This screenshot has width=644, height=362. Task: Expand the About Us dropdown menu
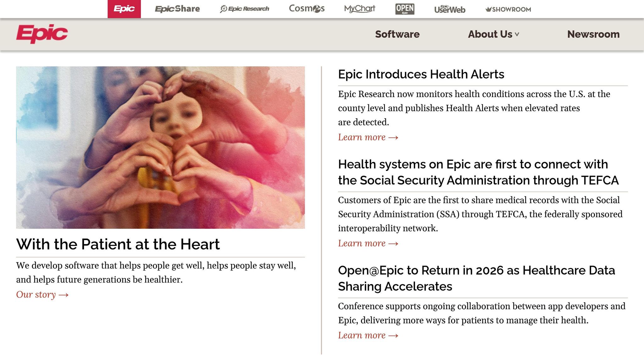point(493,34)
